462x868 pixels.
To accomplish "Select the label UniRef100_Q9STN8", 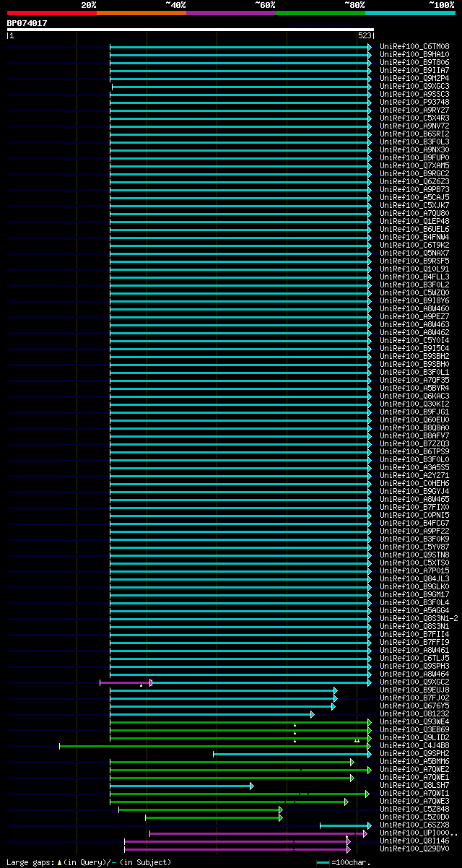I will [x=414, y=555].
